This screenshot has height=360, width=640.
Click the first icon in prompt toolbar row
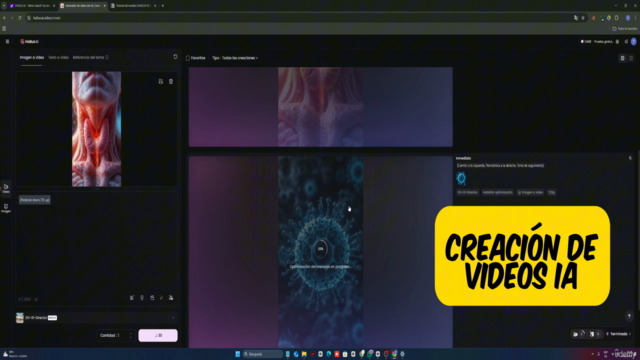(x=132, y=298)
